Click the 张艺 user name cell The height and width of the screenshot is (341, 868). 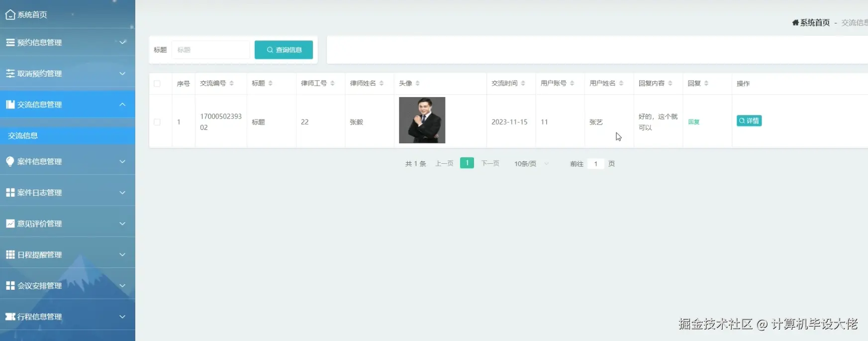[x=596, y=122]
